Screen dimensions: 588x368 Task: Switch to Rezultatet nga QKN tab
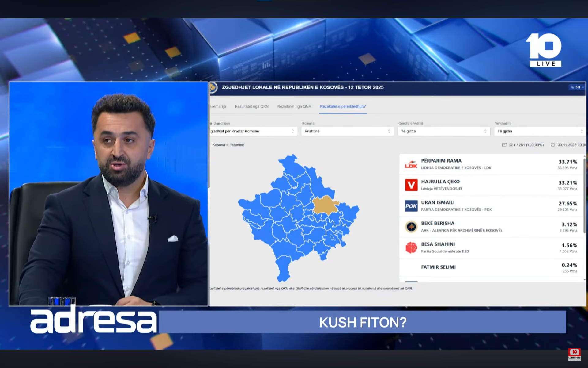251,106
